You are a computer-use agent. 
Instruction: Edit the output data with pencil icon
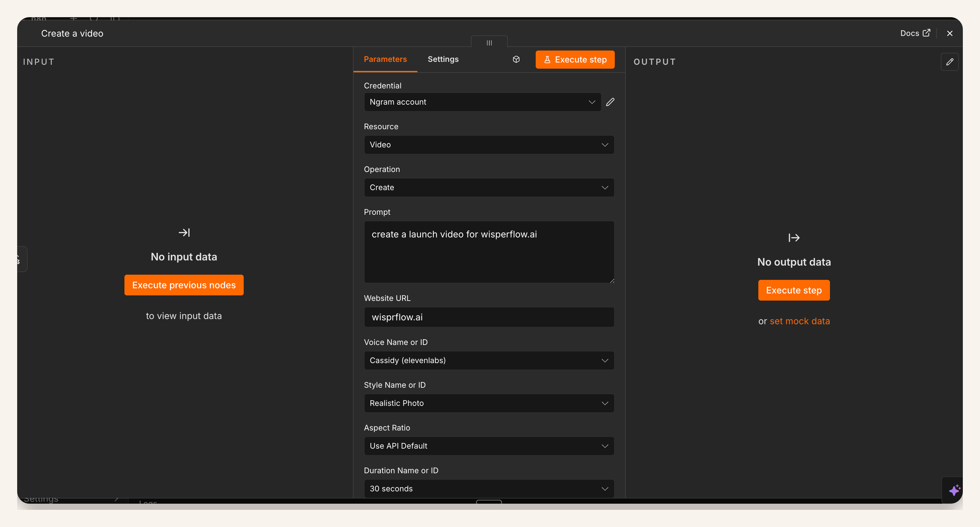pos(950,62)
